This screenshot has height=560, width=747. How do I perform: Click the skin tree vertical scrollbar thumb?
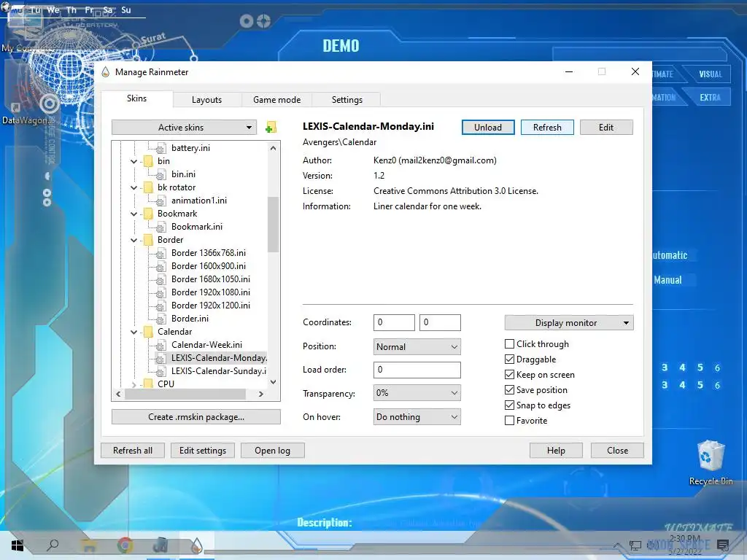point(273,225)
